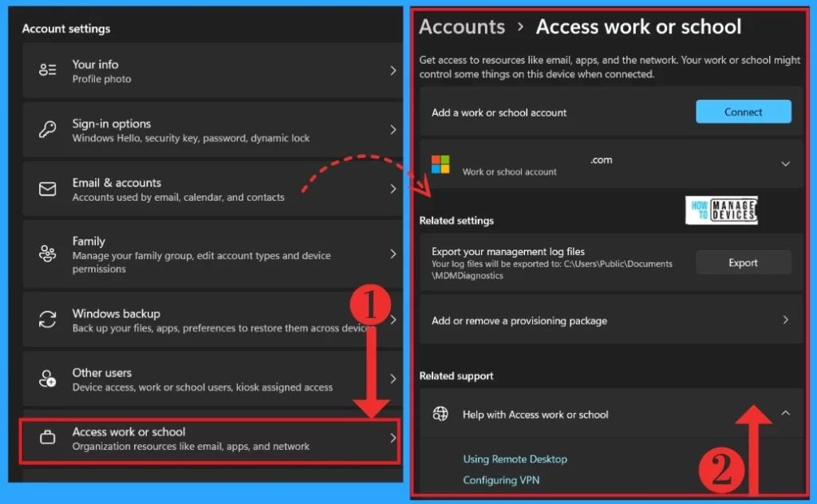Open the Using Remote Desktop link
The width and height of the screenshot is (817, 504).
515,459
